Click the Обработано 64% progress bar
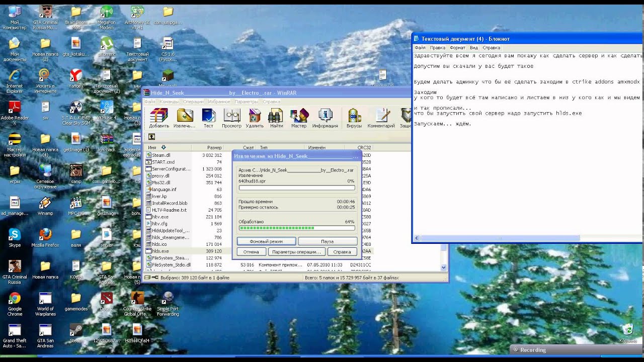Viewport: 644px width, 362px height. coord(297,228)
